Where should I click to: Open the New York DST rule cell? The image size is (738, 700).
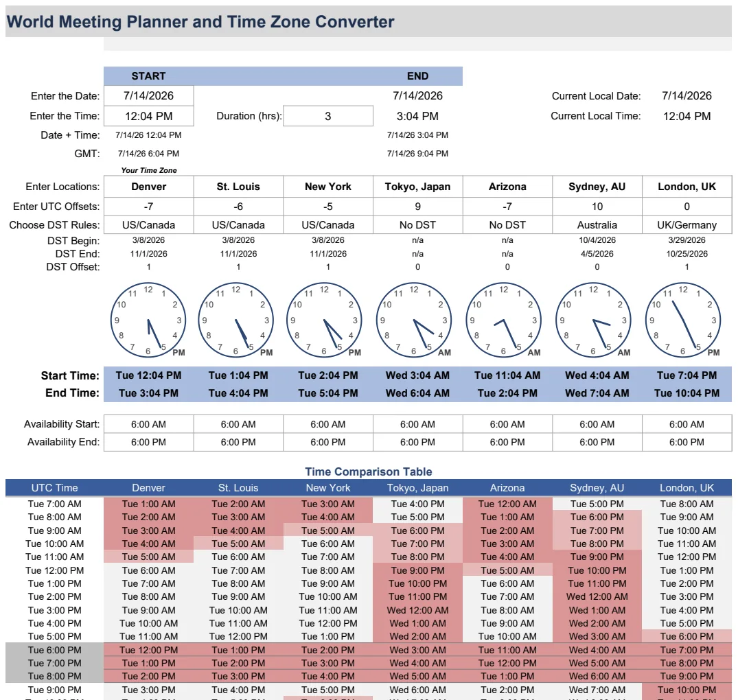tap(328, 225)
